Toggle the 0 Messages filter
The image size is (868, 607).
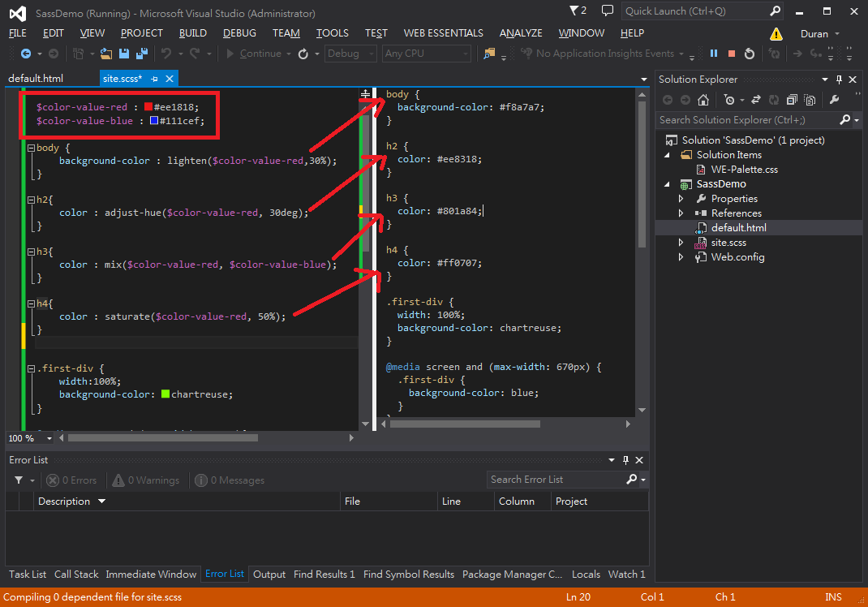tap(230, 480)
